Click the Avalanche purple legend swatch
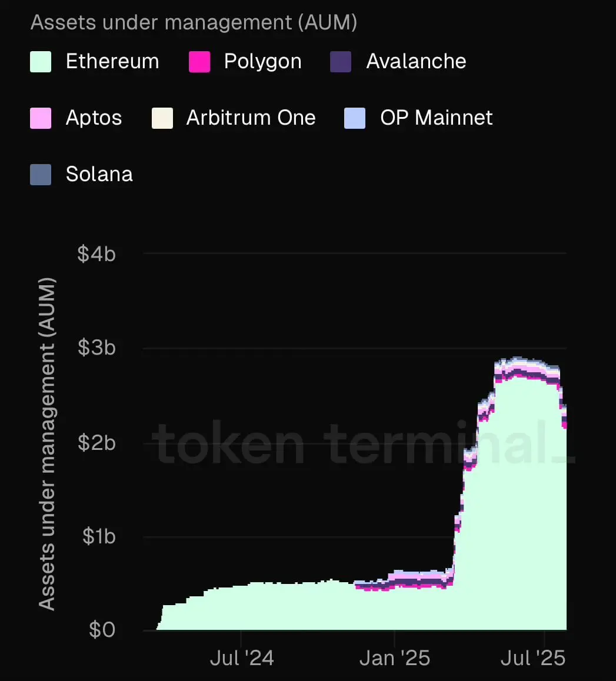 pyautogui.click(x=341, y=62)
